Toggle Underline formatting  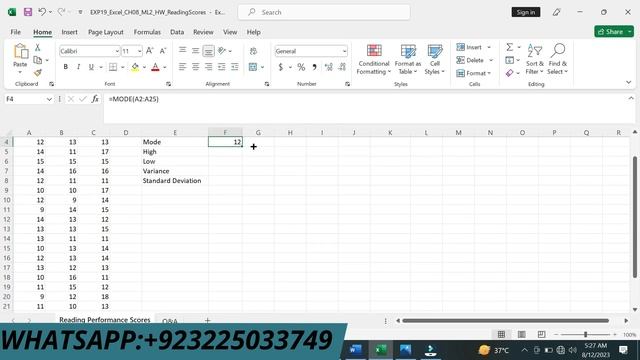pyautogui.click(x=91, y=67)
